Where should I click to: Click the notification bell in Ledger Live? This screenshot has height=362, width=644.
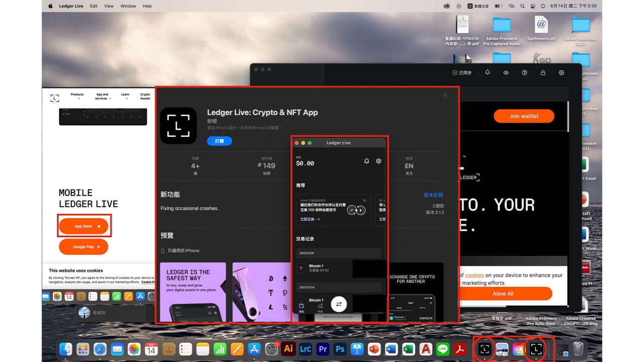(x=366, y=161)
